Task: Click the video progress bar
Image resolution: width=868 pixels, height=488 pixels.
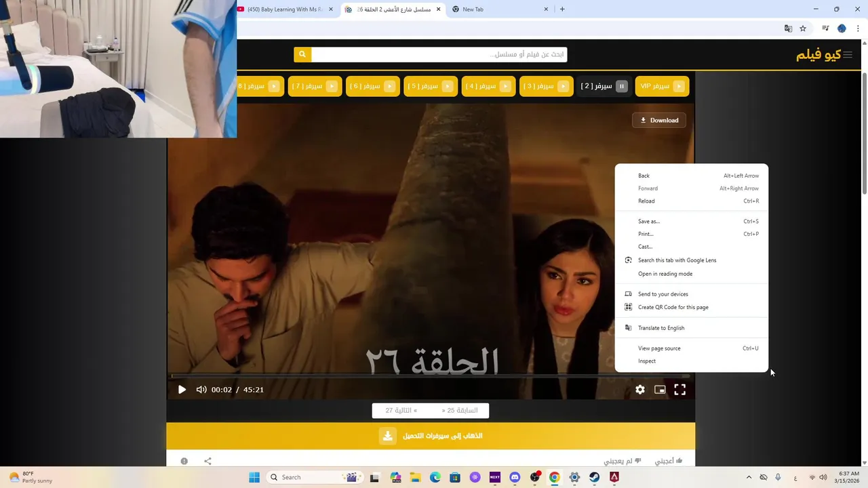Action: pos(431,375)
